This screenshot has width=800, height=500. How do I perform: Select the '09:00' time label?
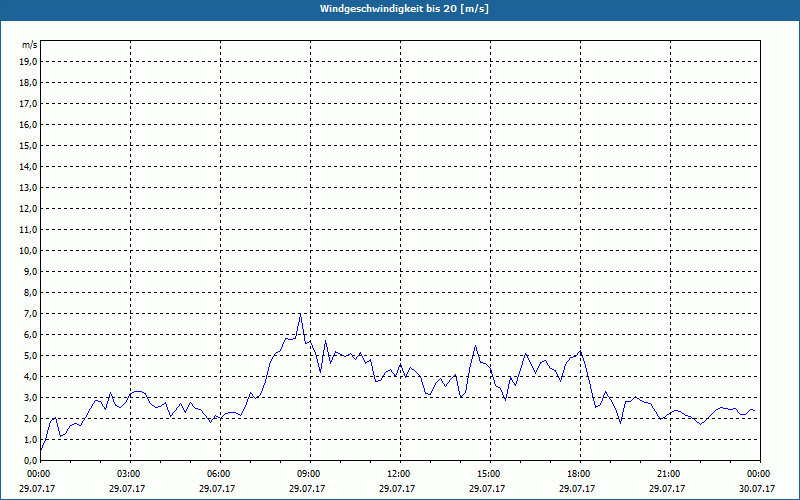tap(310, 474)
